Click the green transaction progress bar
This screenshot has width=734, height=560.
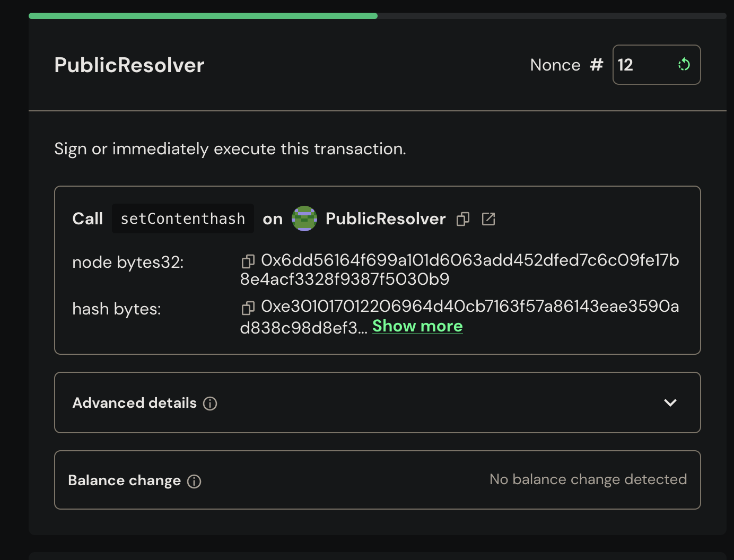tap(203, 16)
